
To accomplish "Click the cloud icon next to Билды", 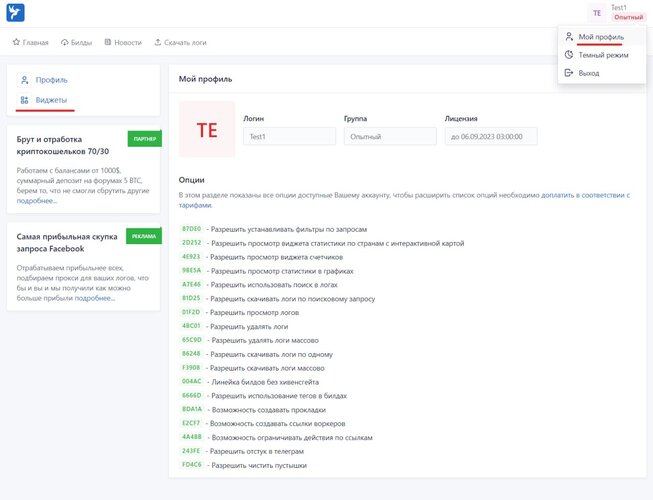I will 65,42.
